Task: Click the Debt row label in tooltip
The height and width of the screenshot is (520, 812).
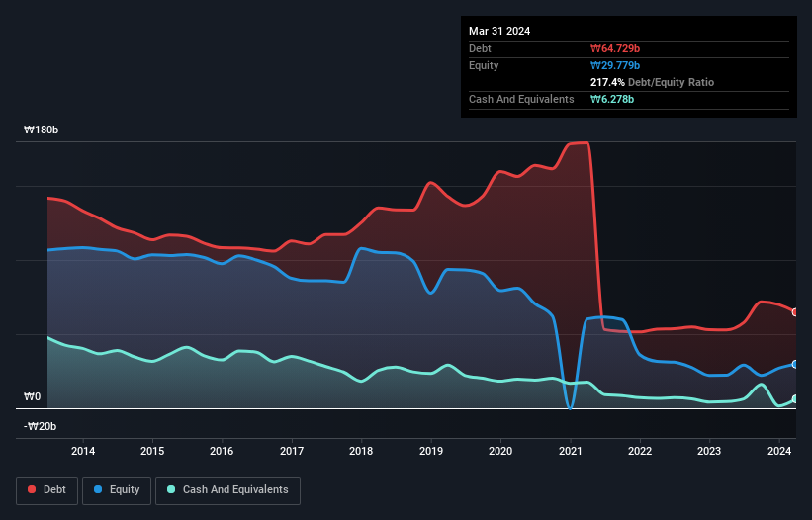Action: point(480,48)
